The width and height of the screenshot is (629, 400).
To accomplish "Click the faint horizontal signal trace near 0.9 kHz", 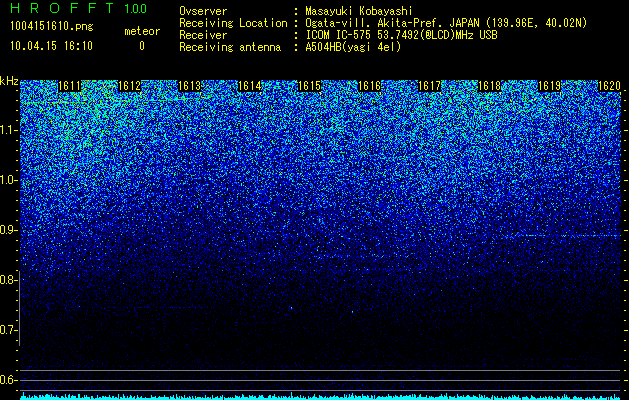I will coord(568,236).
